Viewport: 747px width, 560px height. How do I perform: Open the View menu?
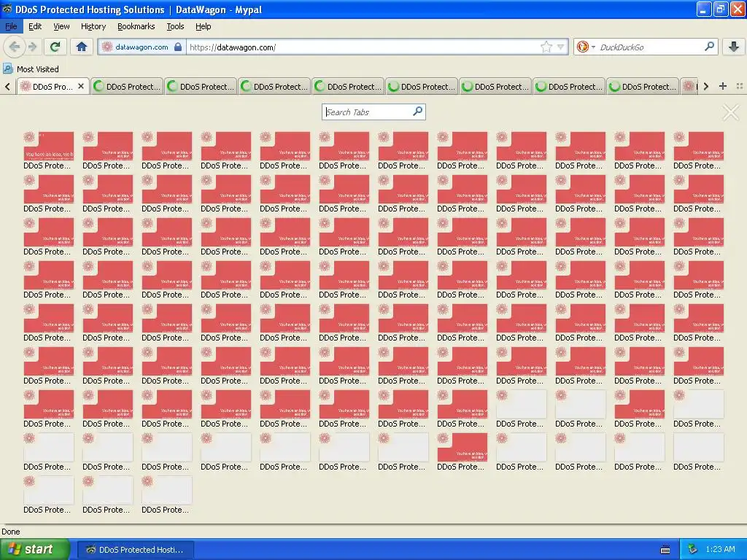(x=61, y=26)
